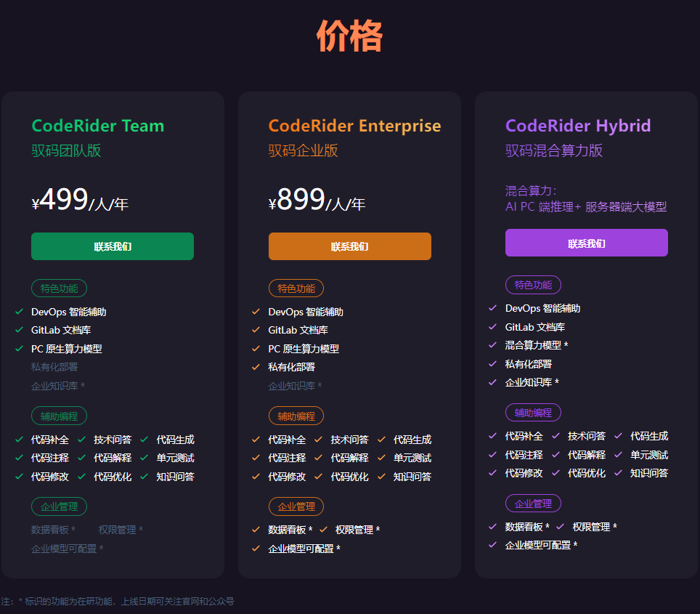Click the purple checkmark beside 单元测试 in Hybrid
The height and width of the screenshot is (614, 700).
click(x=618, y=454)
